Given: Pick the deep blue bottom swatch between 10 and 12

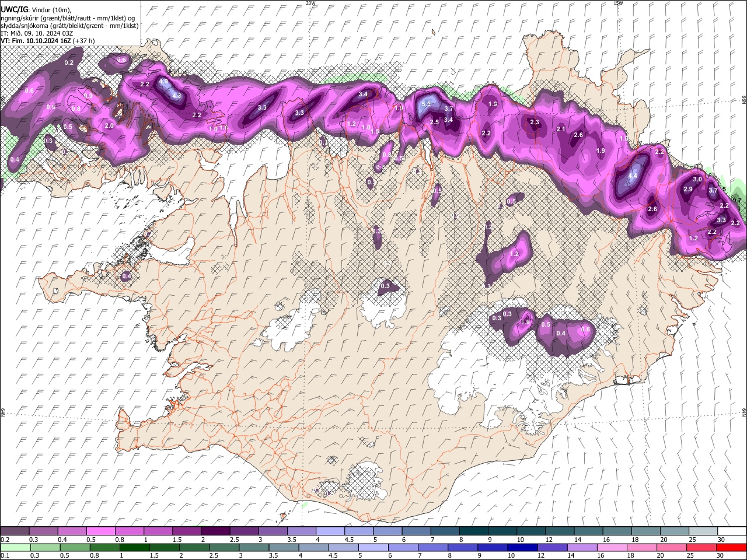Looking at the screenshot, I should click(x=523, y=547).
